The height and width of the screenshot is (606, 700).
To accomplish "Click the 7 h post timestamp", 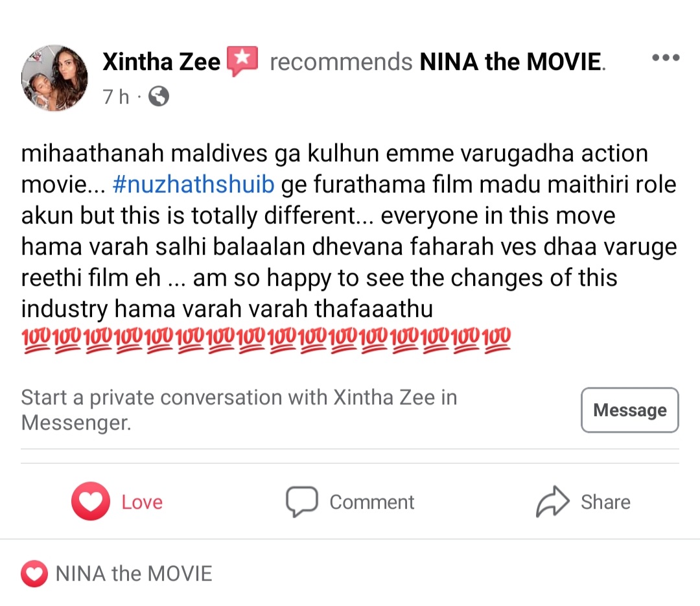I will 115,97.
